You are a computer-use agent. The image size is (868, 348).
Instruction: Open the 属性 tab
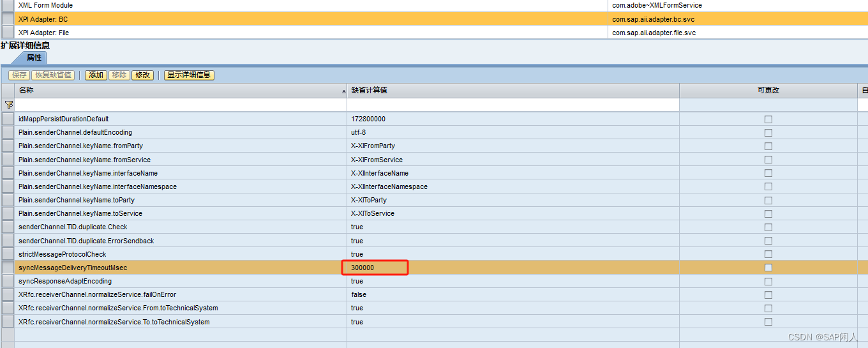click(34, 57)
